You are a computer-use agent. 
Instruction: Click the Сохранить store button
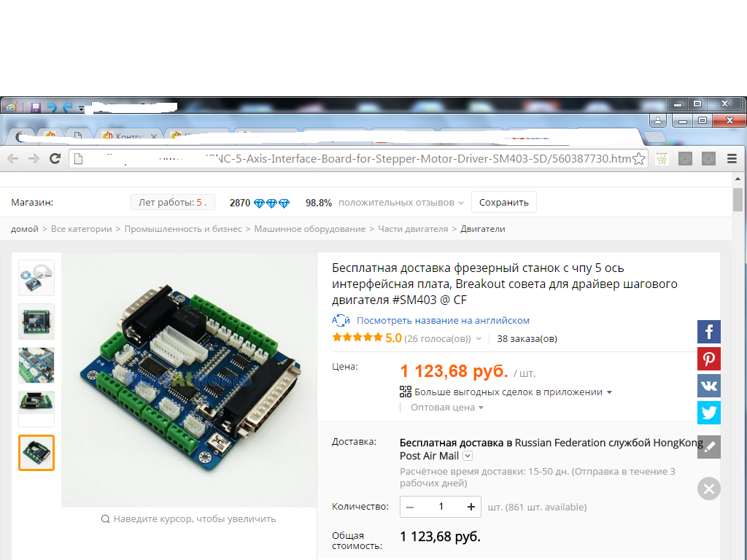pos(503,203)
